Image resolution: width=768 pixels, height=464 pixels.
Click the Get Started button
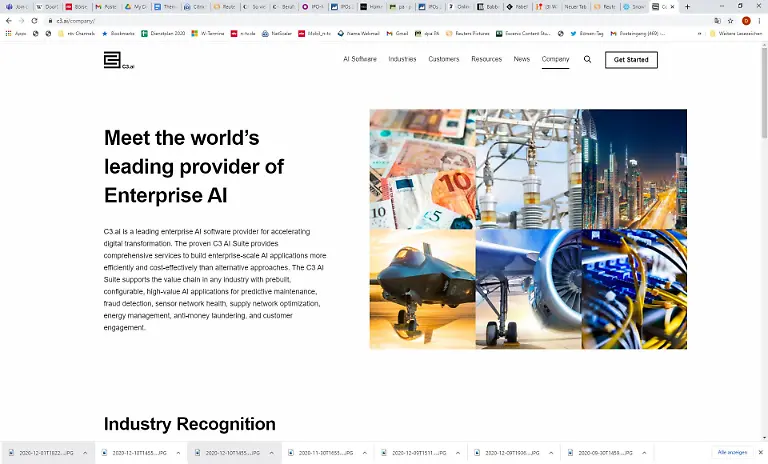click(631, 60)
